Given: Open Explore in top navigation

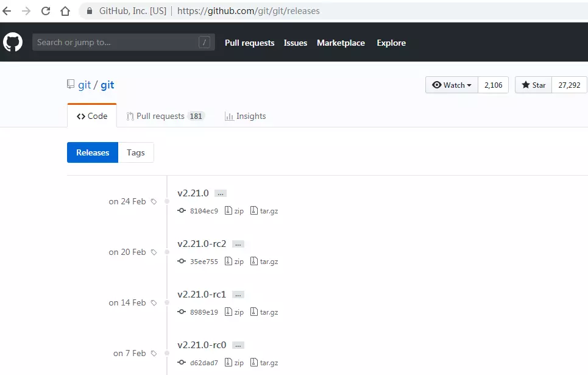Looking at the screenshot, I should [391, 43].
